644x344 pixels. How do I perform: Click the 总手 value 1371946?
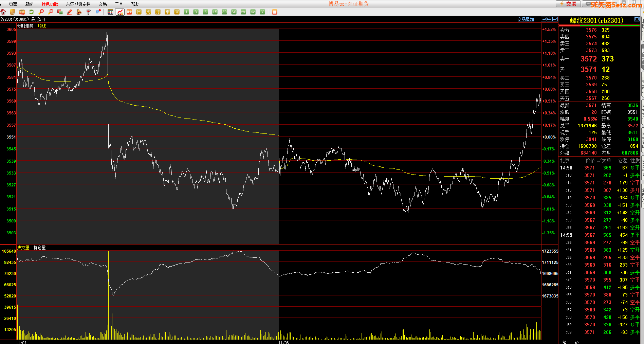pos(587,126)
